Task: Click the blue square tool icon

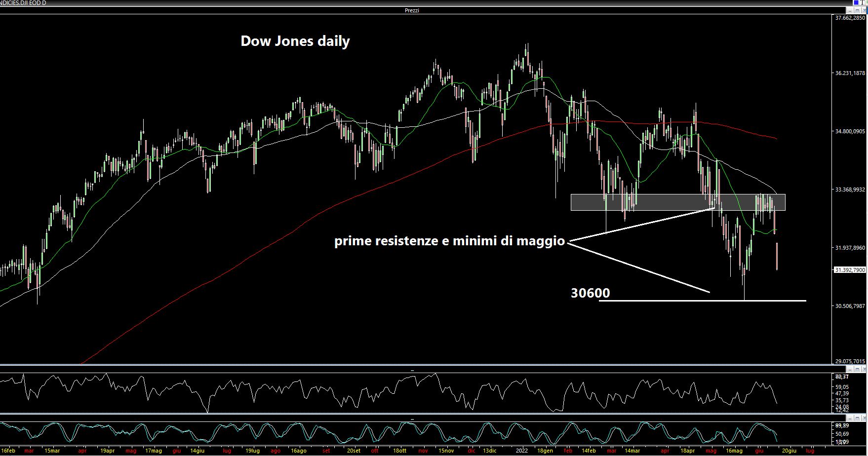Action: coord(856,2)
